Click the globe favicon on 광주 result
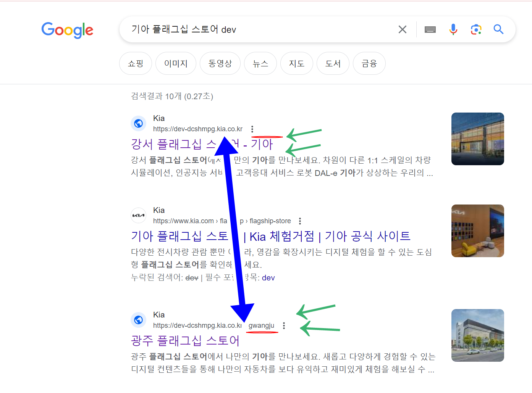Screen dimensions: 532x393 click(x=138, y=320)
